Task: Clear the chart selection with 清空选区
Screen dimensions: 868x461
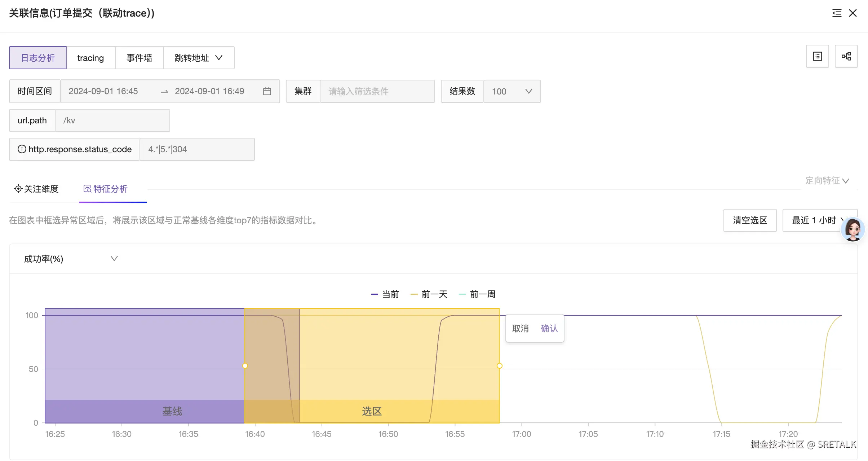Action: coord(750,220)
